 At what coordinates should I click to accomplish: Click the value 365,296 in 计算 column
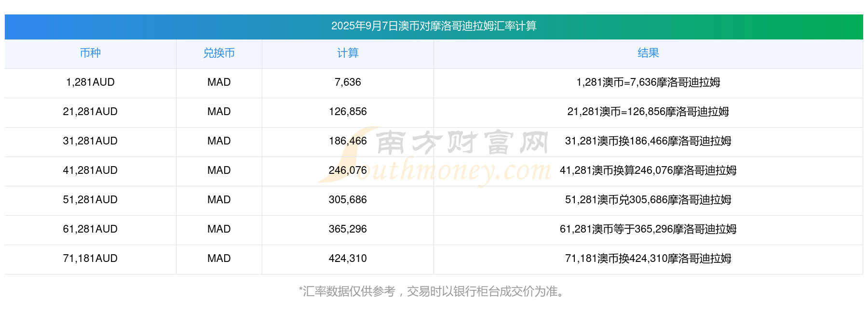[348, 229]
